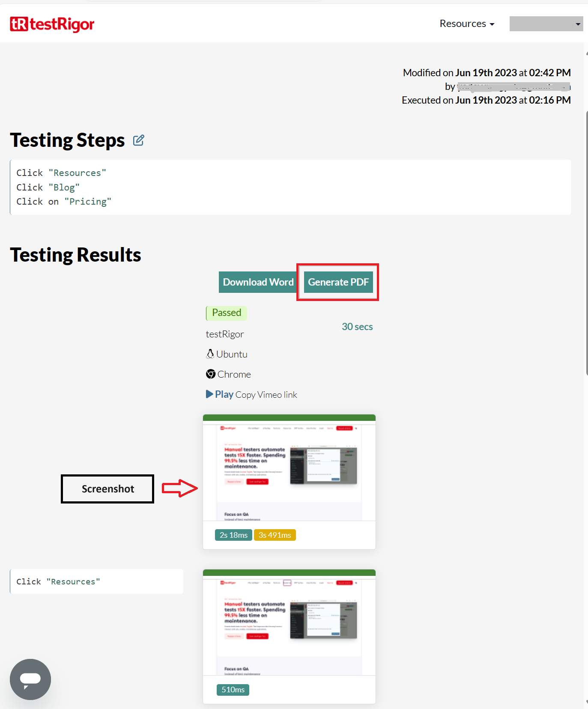The height and width of the screenshot is (709, 588).
Task: Click the Chrome browser icon
Action: [x=211, y=374]
